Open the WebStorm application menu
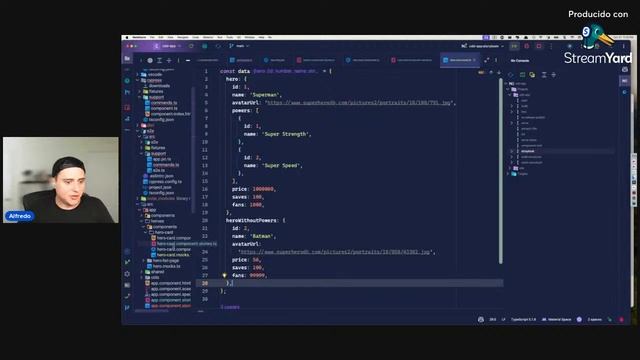 pyautogui.click(x=139, y=37)
